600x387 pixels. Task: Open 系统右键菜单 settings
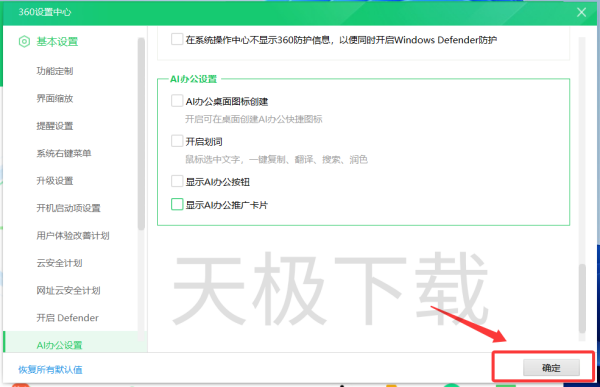point(64,153)
